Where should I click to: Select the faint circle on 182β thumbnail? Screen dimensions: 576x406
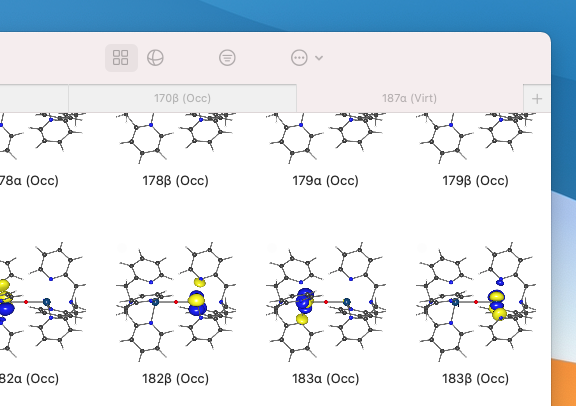[122, 248]
